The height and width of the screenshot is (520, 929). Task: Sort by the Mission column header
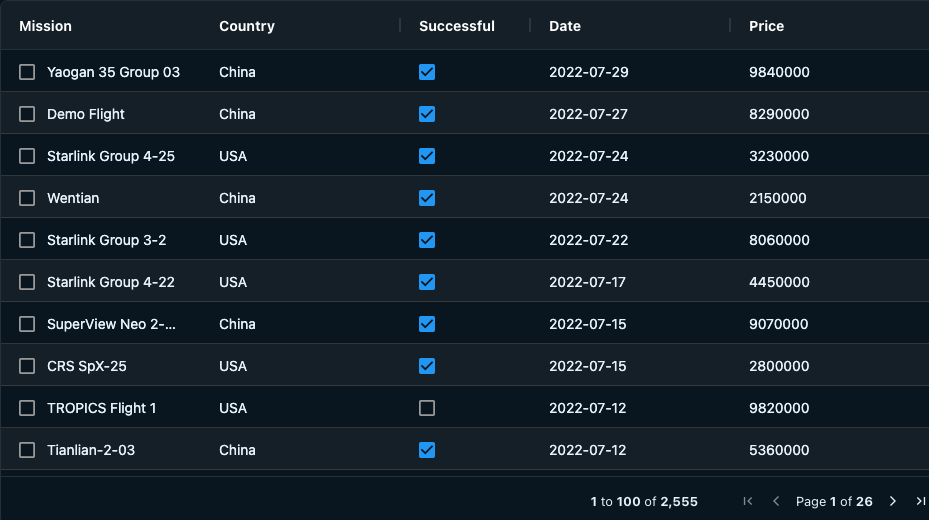tap(46, 26)
